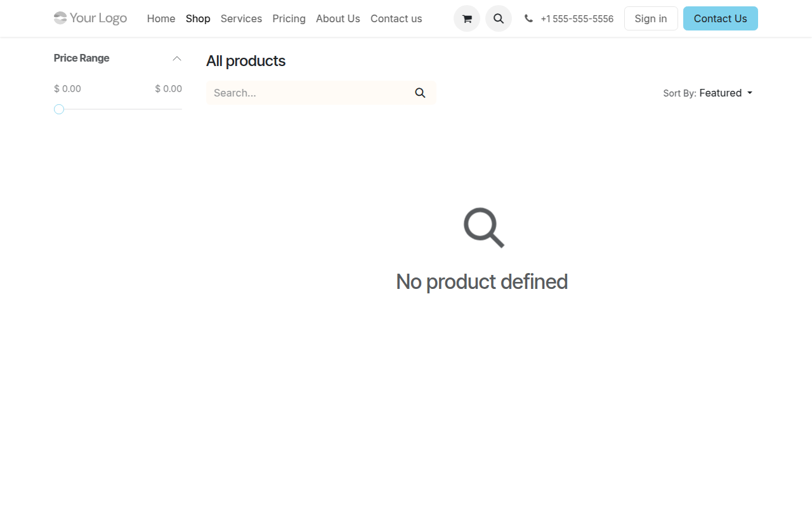The width and height of the screenshot is (812, 508).
Task: Open the Sort By Featured dropdown
Action: point(726,93)
